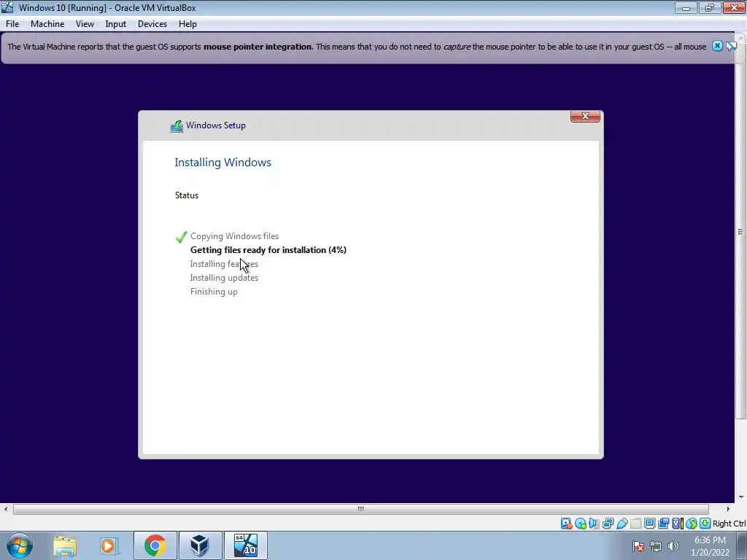Close the Windows Setup dialog

(585, 116)
